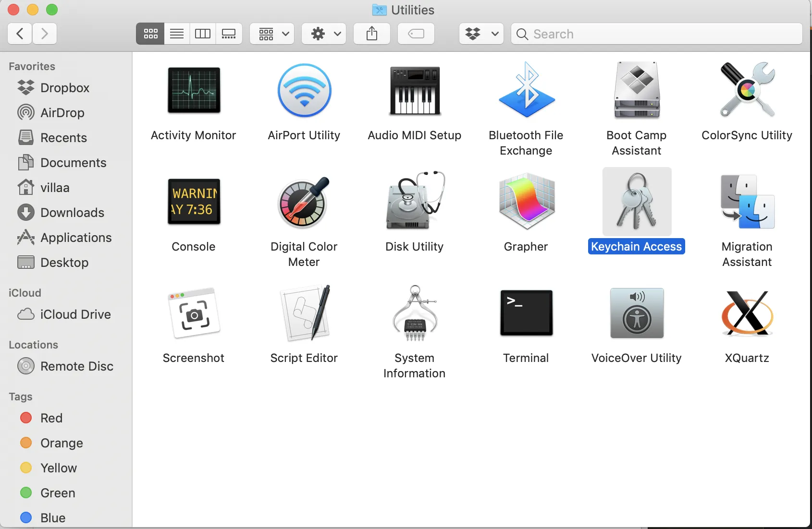Switch to column view
Image resolution: width=812 pixels, height=529 pixels.
(203, 34)
